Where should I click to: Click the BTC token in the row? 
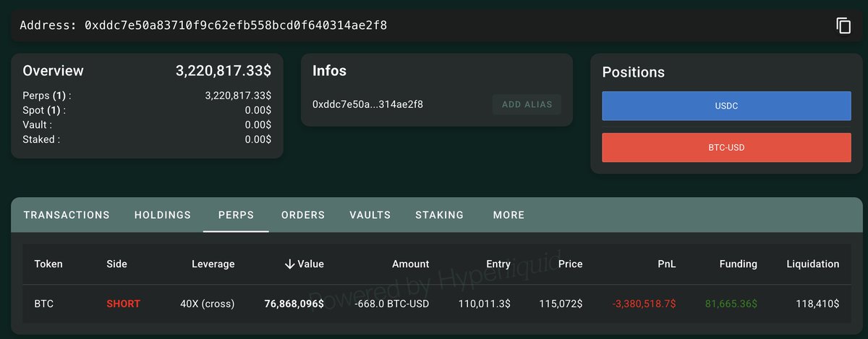pyautogui.click(x=44, y=304)
